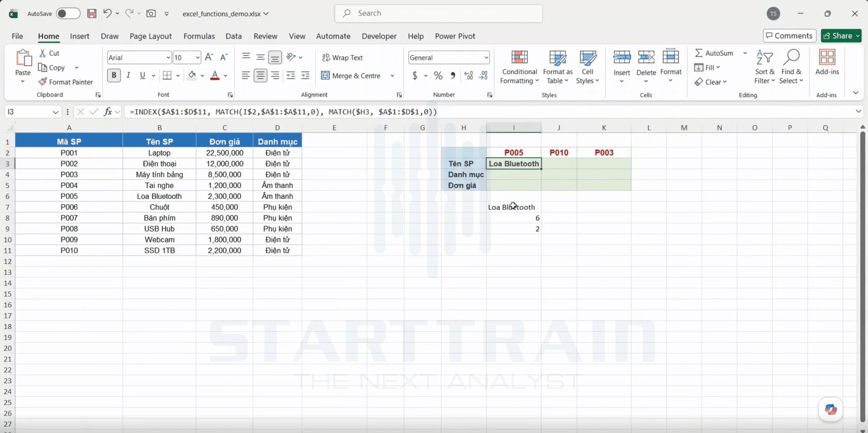This screenshot has height=433, width=868.
Task: Switch to the Page Layout tab
Action: point(151,36)
